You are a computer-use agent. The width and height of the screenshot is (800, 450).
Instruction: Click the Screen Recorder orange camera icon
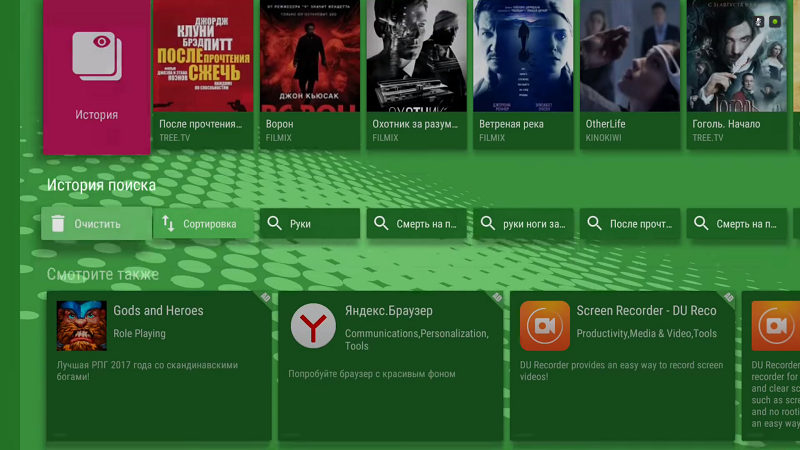544,326
